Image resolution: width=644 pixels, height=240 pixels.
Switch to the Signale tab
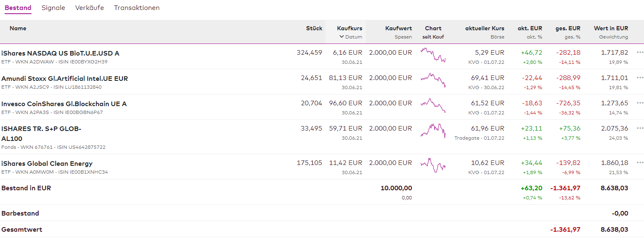click(x=53, y=8)
